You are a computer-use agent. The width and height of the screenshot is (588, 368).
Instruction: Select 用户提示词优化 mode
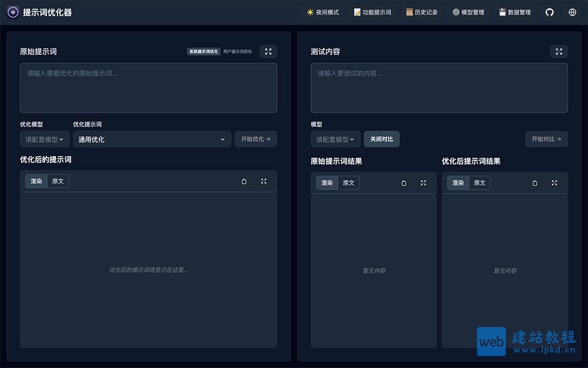238,51
